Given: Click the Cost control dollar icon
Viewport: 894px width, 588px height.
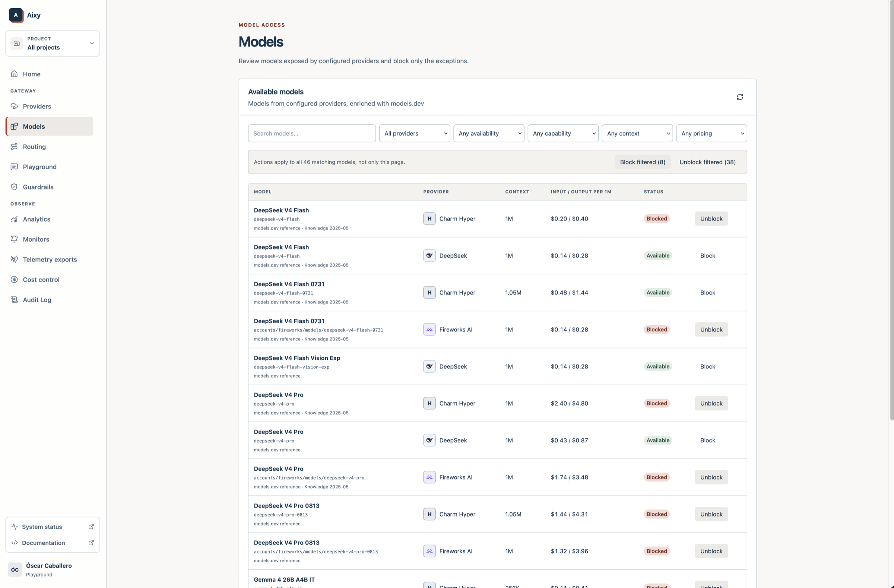Looking at the screenshot, I should point(14,280).
